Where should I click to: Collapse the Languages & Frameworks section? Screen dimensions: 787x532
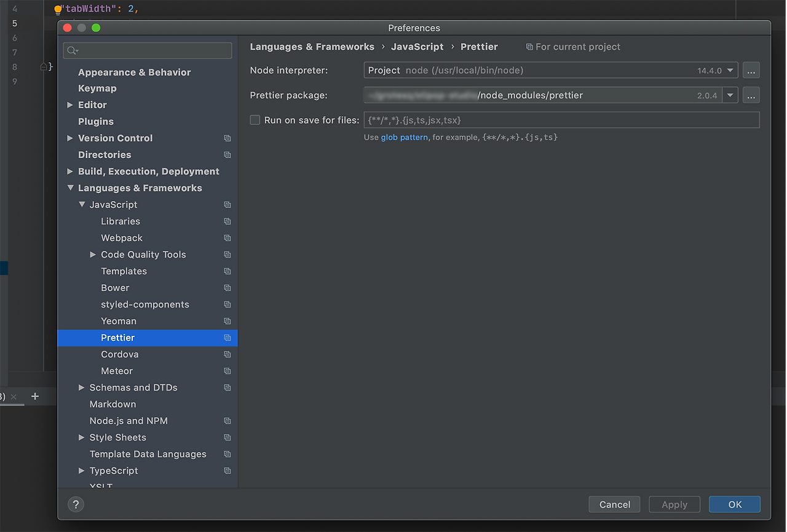coord(70,188)
